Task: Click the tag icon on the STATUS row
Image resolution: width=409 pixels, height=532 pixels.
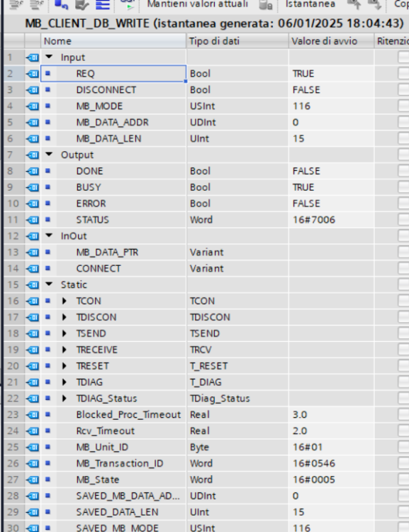Action: pos(33,220)
